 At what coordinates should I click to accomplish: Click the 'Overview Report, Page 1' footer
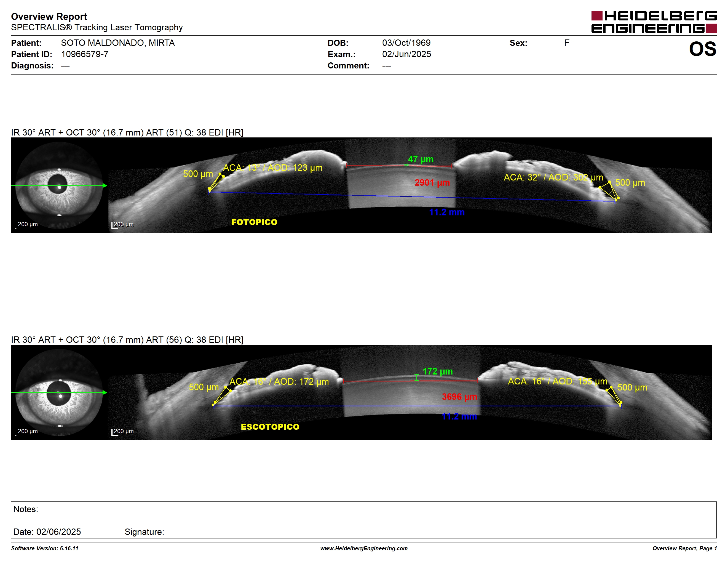tap(685, 548)
